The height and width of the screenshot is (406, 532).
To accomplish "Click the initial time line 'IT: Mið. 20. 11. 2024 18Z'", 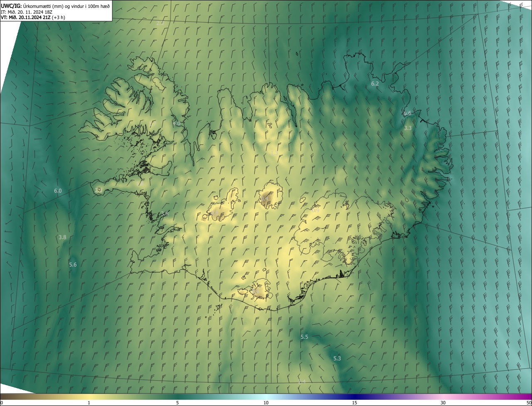I will pos(26,12).
